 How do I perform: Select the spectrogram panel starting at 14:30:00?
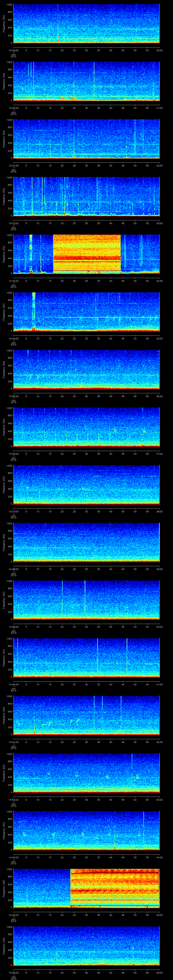(87, 81)
